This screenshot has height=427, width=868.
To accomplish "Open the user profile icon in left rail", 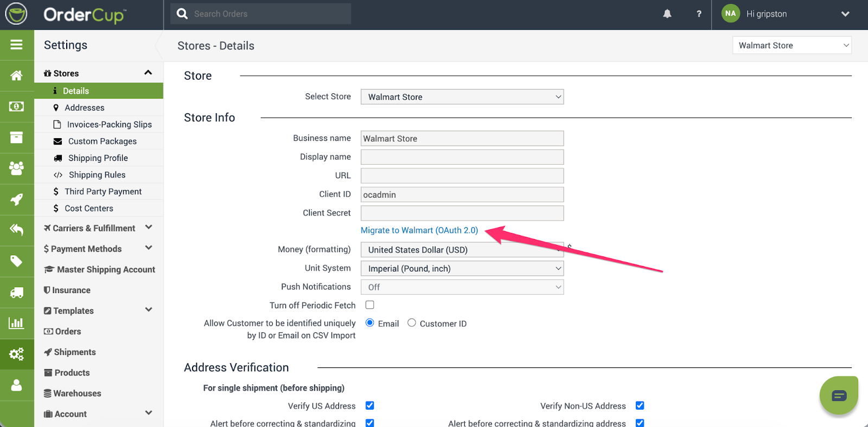I will click(x=16, y=385).
